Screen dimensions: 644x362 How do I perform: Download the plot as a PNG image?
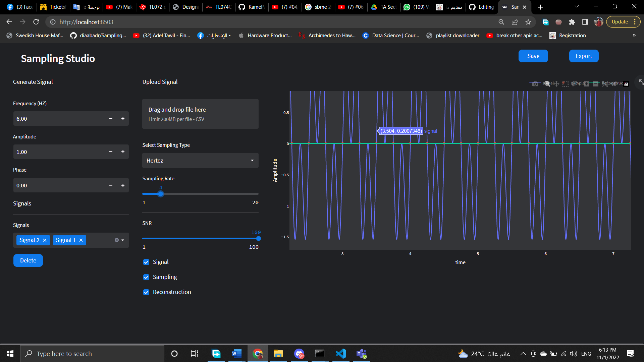pyautogui.click(x=535, y=84)
